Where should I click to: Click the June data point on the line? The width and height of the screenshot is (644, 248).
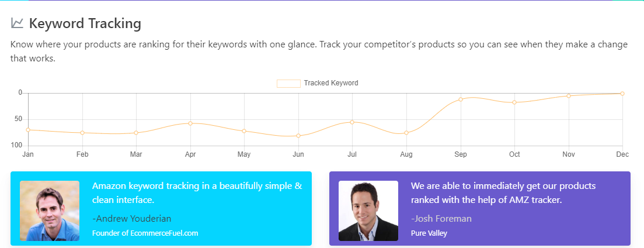click(298, 136)
